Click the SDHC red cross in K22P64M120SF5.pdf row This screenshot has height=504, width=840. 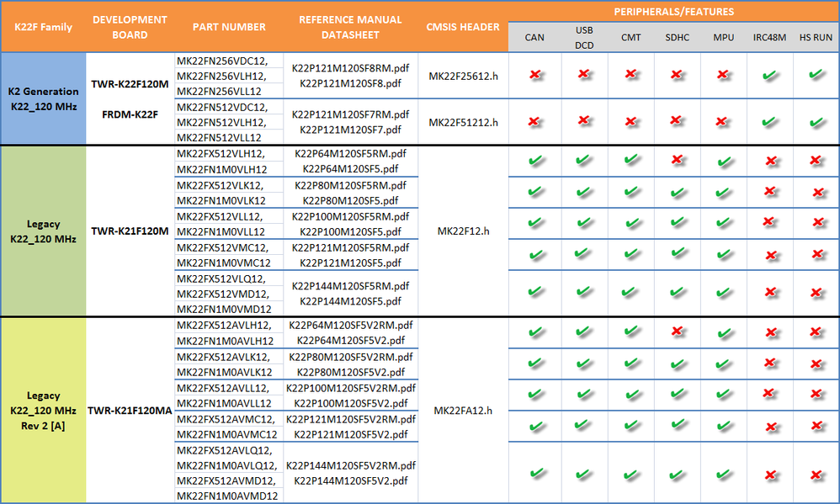[x=676, y=160]
